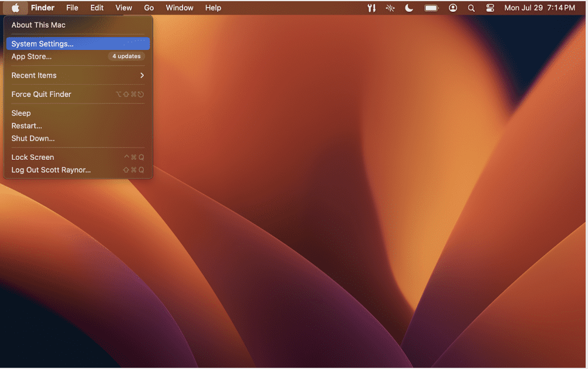Screen dimensions: 588x369
Task: Click the battery icon in the menu bar
Action: (431, 8)
